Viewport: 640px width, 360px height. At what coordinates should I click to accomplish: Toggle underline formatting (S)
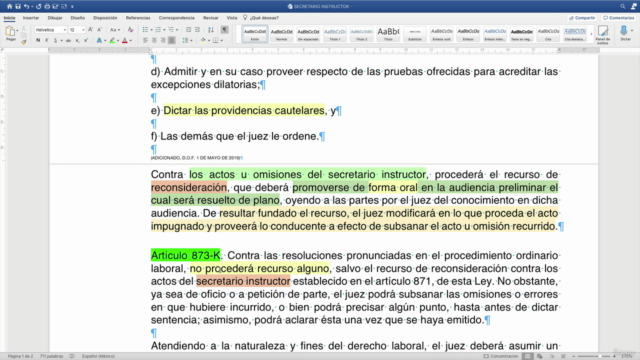(56, 40)
